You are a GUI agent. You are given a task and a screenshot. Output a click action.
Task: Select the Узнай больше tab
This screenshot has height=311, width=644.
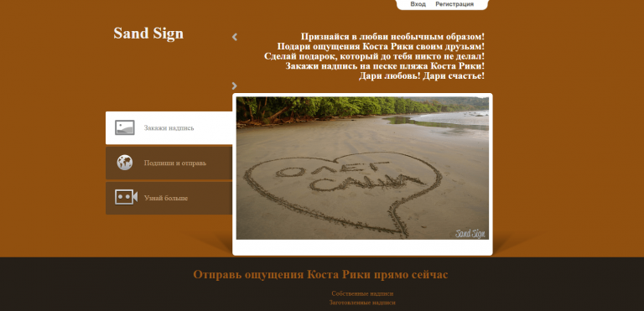coord(169,198)
